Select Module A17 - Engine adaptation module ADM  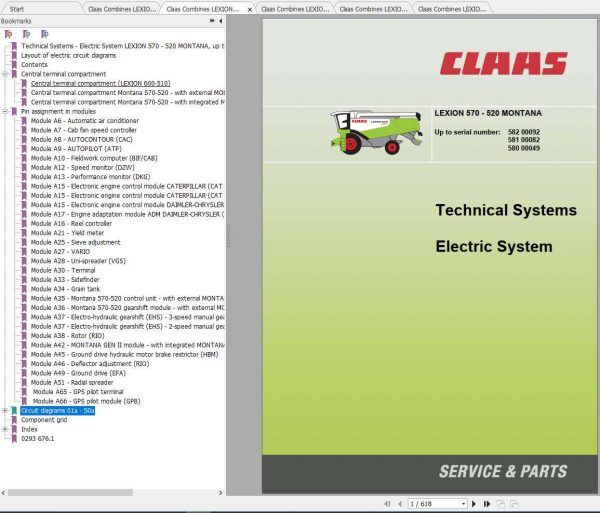127,214
